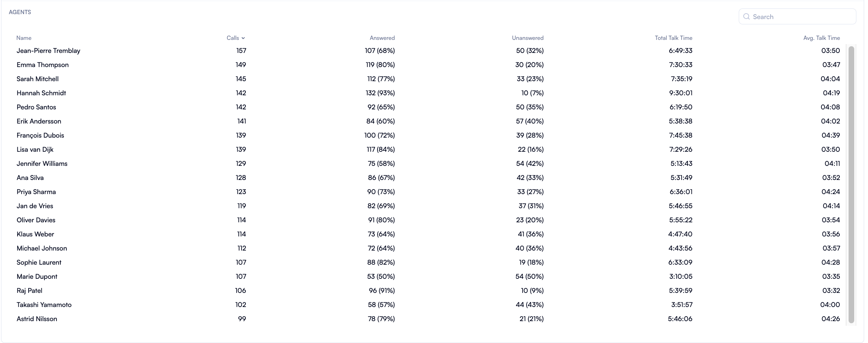868x343 pixels.
Task: Select agent Lisa van Dijk
Action: [35, 150]
